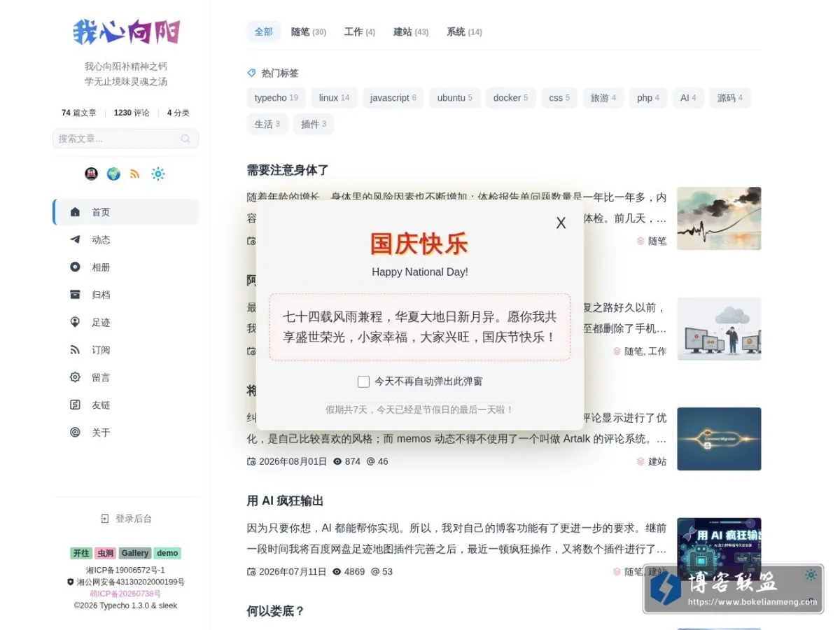Switch to the 随笔 (30) tab
Viewport: 840px width, 630px height.
point(309,31)
